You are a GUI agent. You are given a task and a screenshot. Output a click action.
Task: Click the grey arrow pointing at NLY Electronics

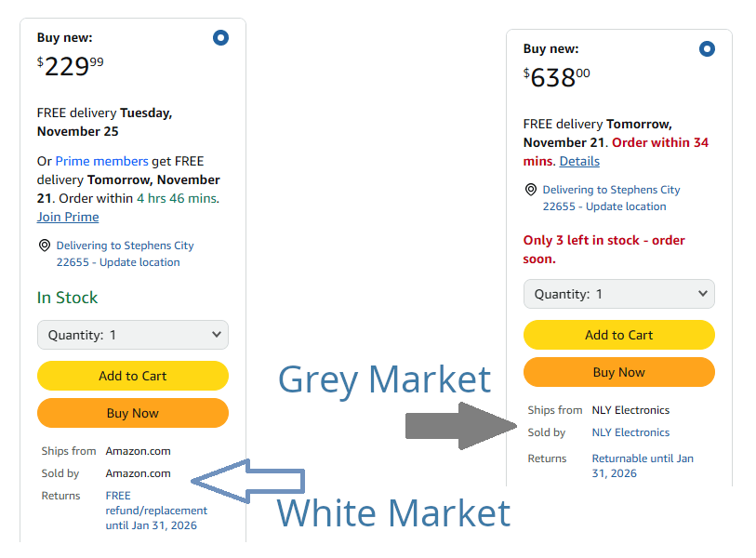tap(461, 427)
